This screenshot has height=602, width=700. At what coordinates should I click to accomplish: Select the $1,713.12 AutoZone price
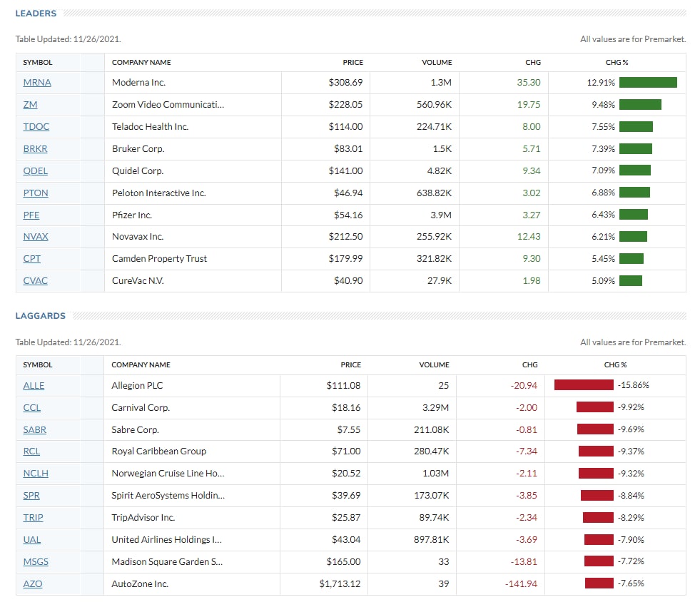(340, 583)
